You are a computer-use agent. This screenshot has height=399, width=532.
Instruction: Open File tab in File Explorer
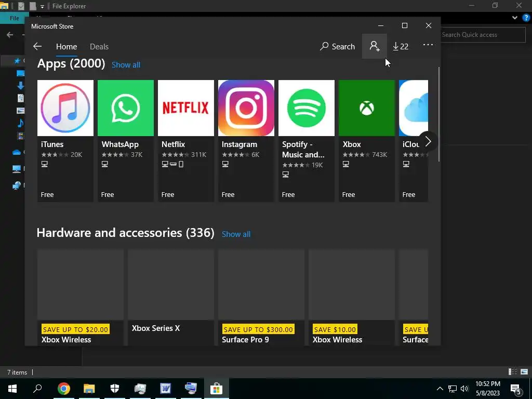pyautogui.click(x=14, y=18)
